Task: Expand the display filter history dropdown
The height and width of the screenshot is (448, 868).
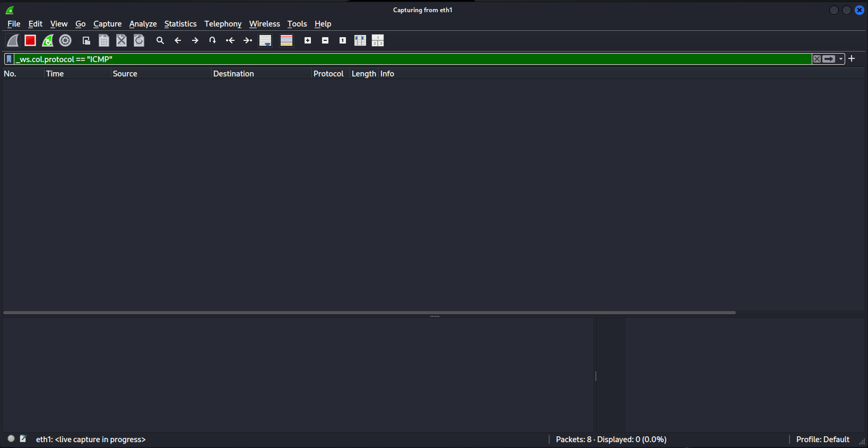Action: (x=841, y=59)
